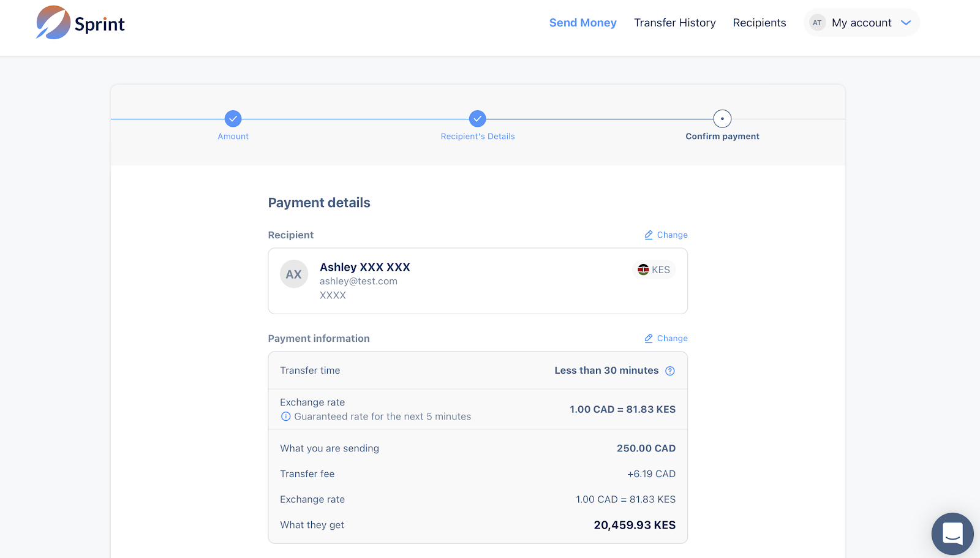Open the Send Money tab
Screen dimensions: 980x558
click(582, 23)
